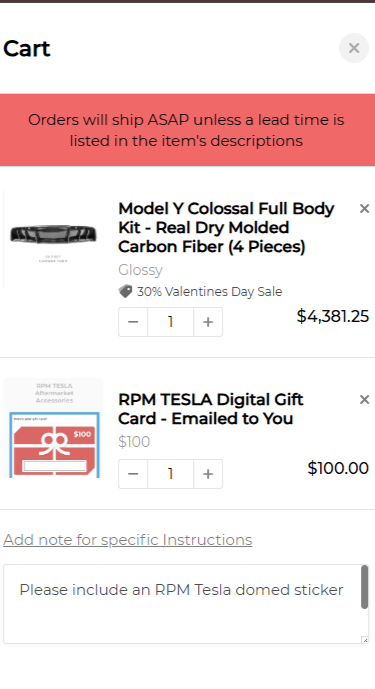The height and width of the screenshot is (689, 375).
Task: Click the note box scrollbar
Action: point(364,587)
